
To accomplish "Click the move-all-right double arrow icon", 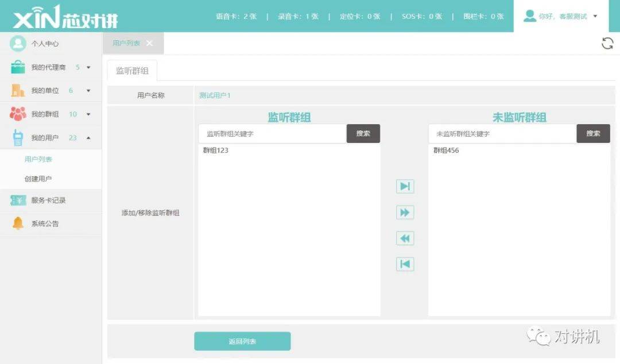I will 405,212.
